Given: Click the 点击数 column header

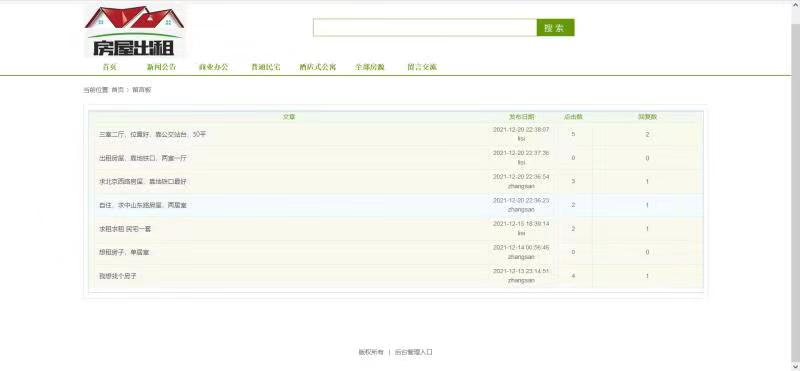Looking at the screenshot, I should [x=573, y=117].
